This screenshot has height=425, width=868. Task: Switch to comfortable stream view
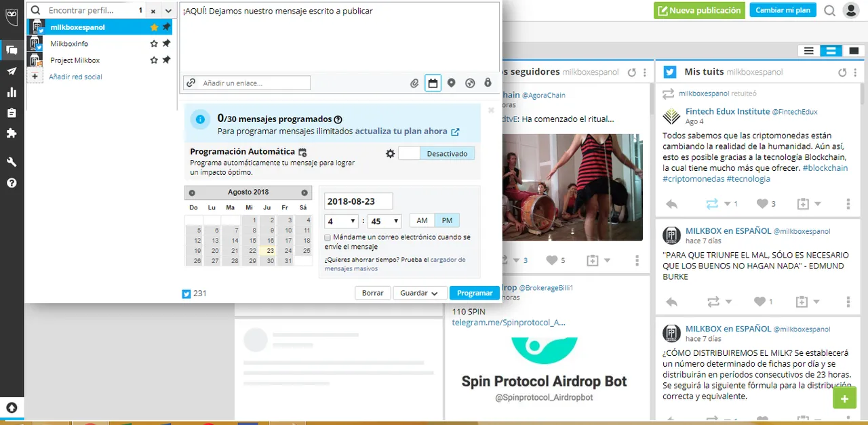coord(853,51)
